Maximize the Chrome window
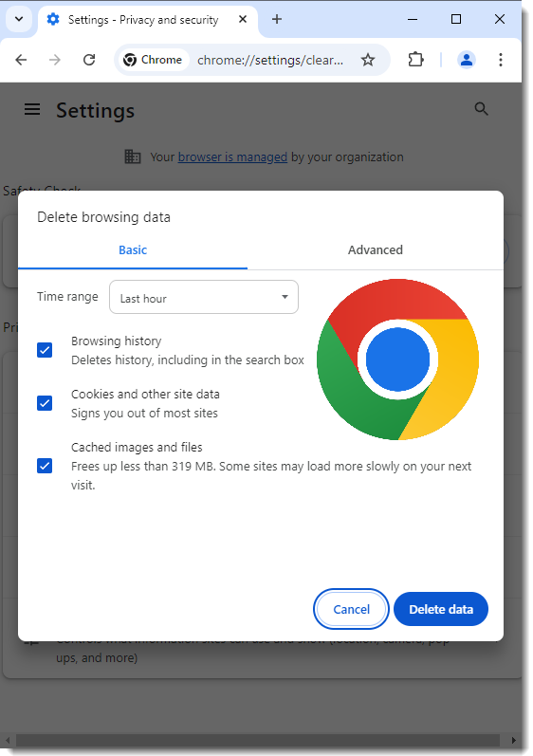The image size is (533, 756). click(456, 19)
